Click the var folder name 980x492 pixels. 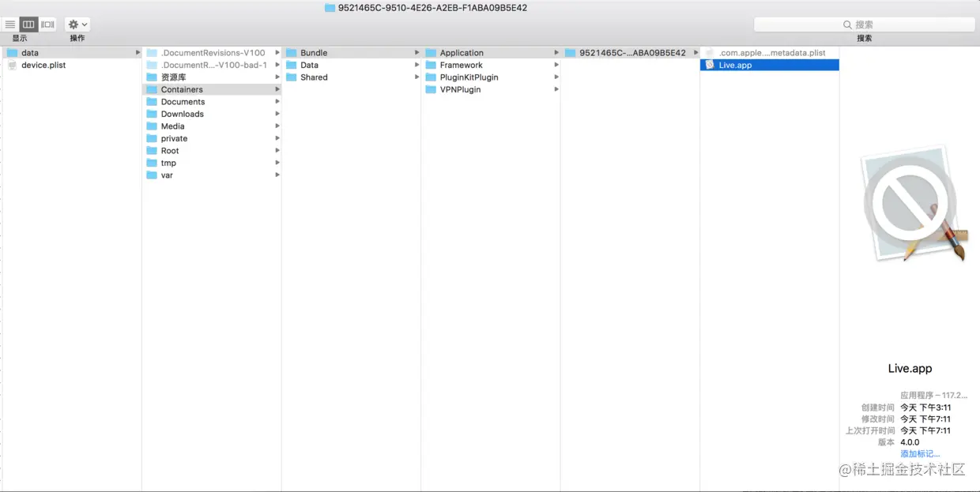[x=168, y=175]
